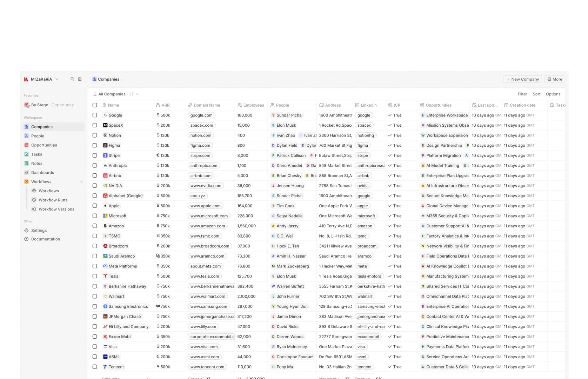Open the Dashboards sidebar icon
The height and width of the screenshot is (379, 588).
(26, 172)
